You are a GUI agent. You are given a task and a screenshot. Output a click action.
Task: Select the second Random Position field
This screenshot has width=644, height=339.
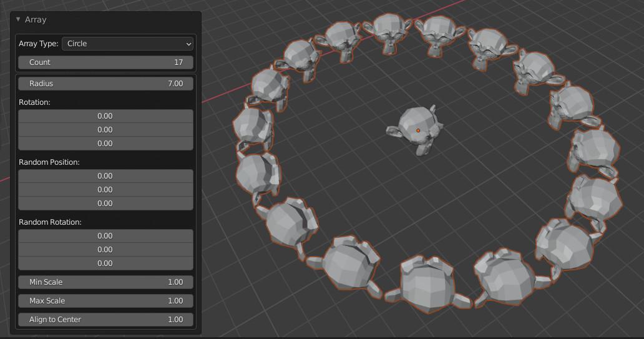(105, 189)
